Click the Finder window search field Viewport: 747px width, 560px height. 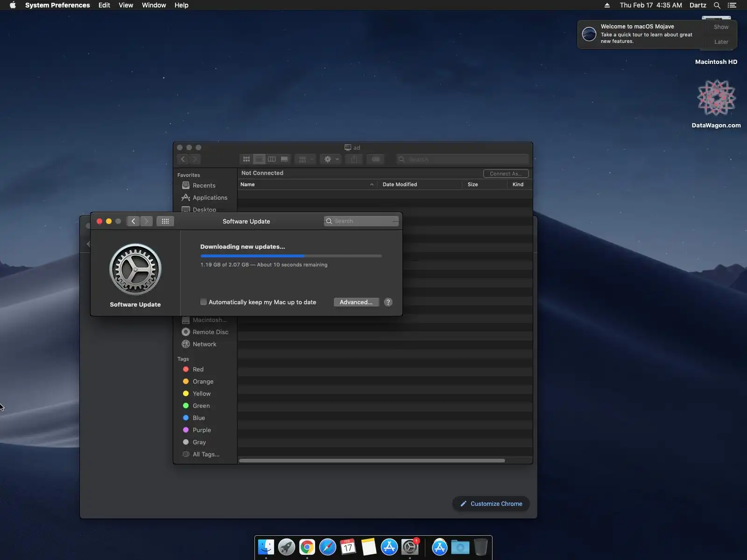[463, 159]
